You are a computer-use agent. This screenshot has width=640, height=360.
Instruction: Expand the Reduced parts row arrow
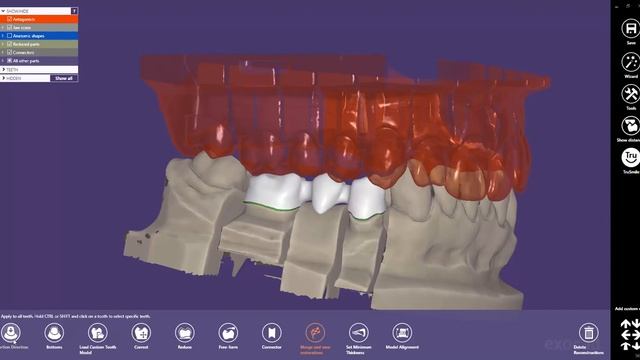(3, 44)
